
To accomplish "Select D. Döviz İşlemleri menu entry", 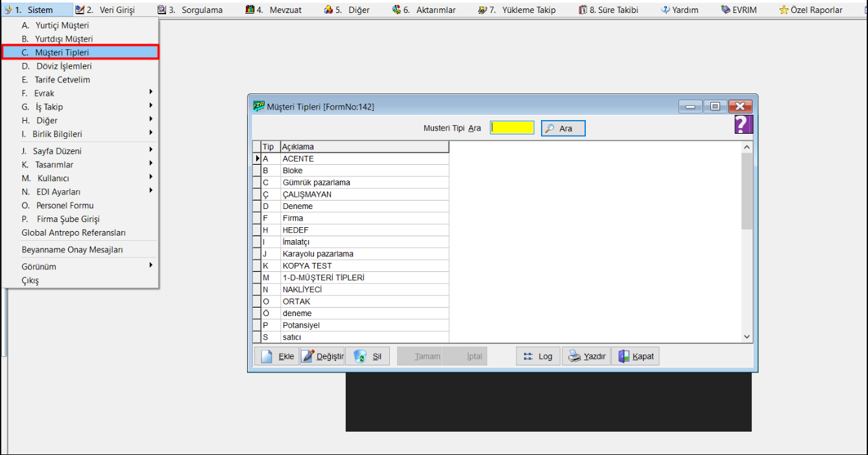I will point(80,66).
